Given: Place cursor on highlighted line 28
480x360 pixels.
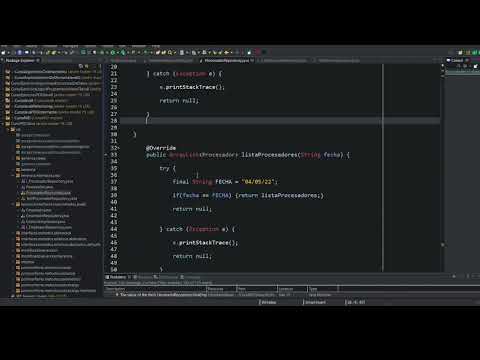Looking at the screenshot, I should tap(280, 121).
